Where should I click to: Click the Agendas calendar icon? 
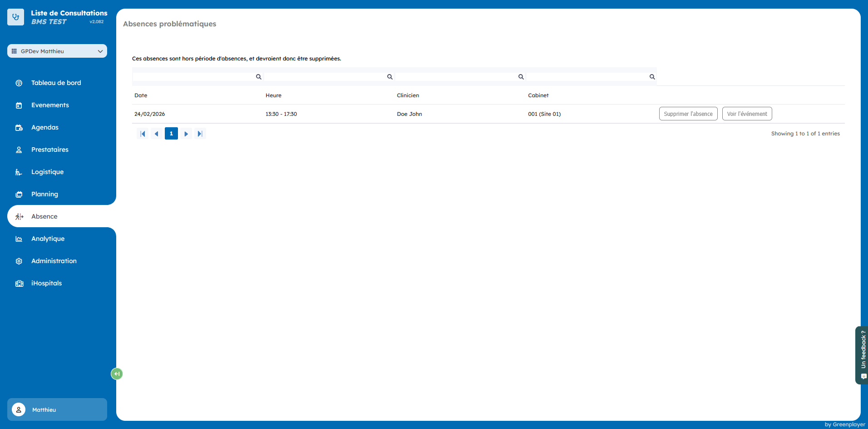point(19,128)
